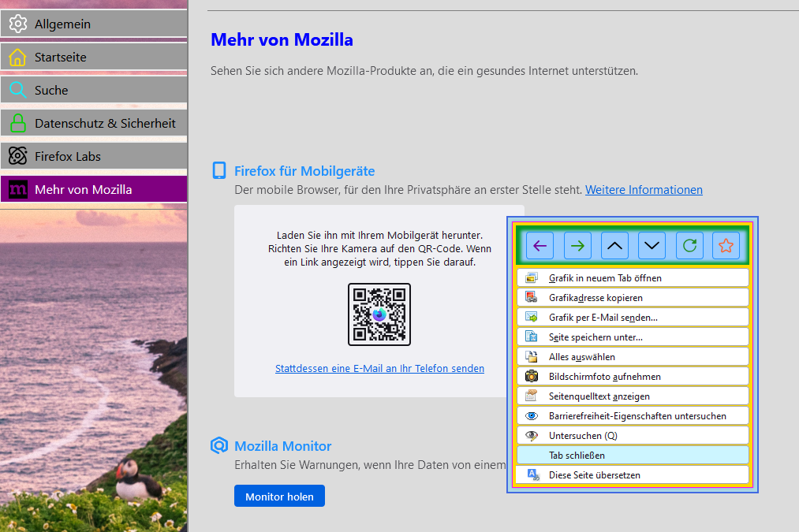Choose Alles auswählen from menu

[x=633, y=356]
